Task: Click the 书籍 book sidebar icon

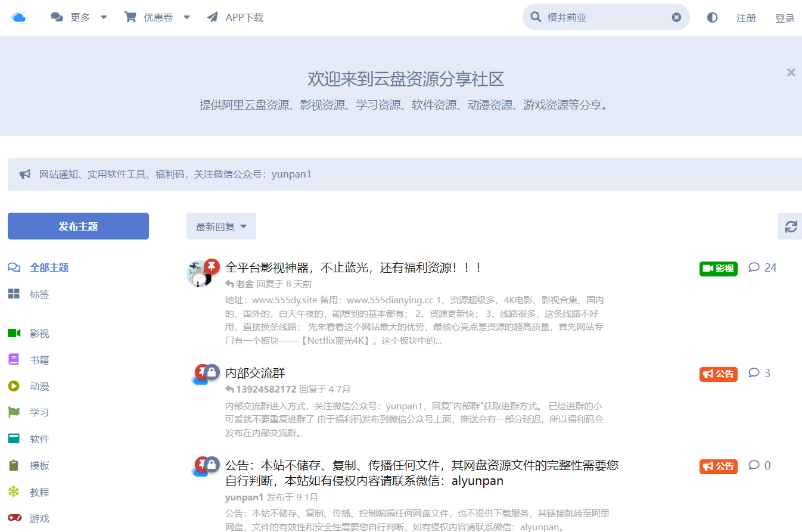Action: point(14,359)
